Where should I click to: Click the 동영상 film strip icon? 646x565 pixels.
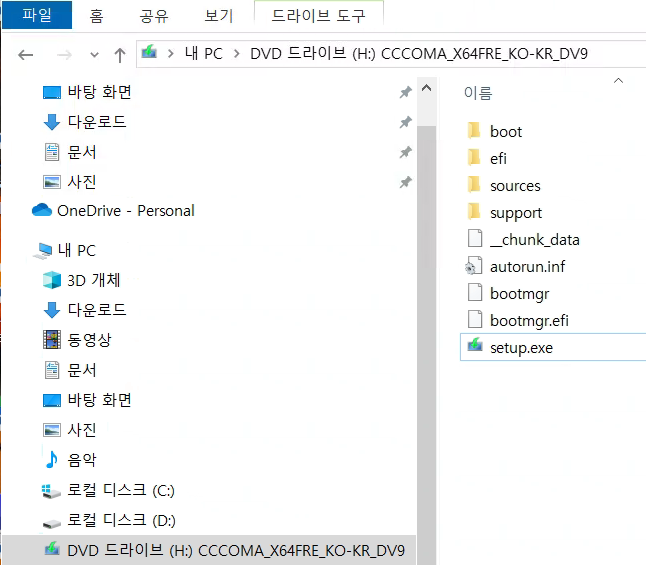tap(52, 340)
